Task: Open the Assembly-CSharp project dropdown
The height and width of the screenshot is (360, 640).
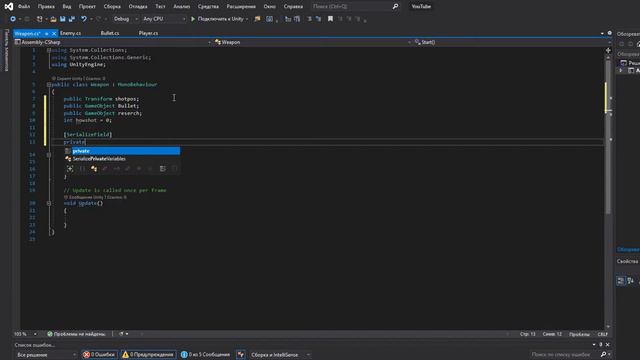Action: tap(112, 42)
